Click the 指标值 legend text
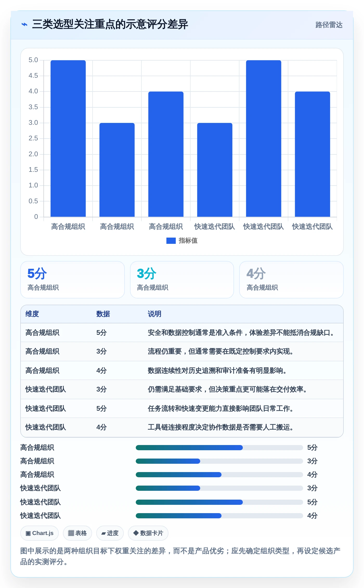Image resolution: width=364 pixels, height=588 pixels. tap(188, 241)
